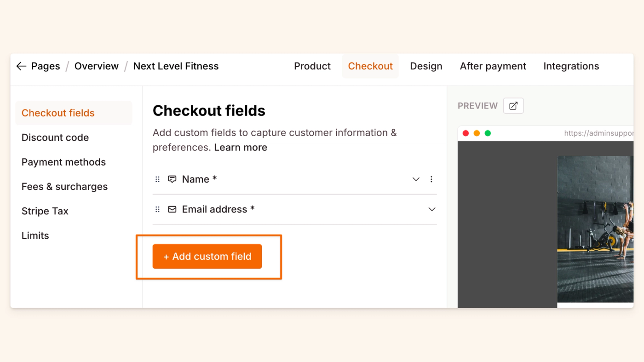Open the Learn more link
This screenshot has height=362, width=644.
(x=241, y=148)
